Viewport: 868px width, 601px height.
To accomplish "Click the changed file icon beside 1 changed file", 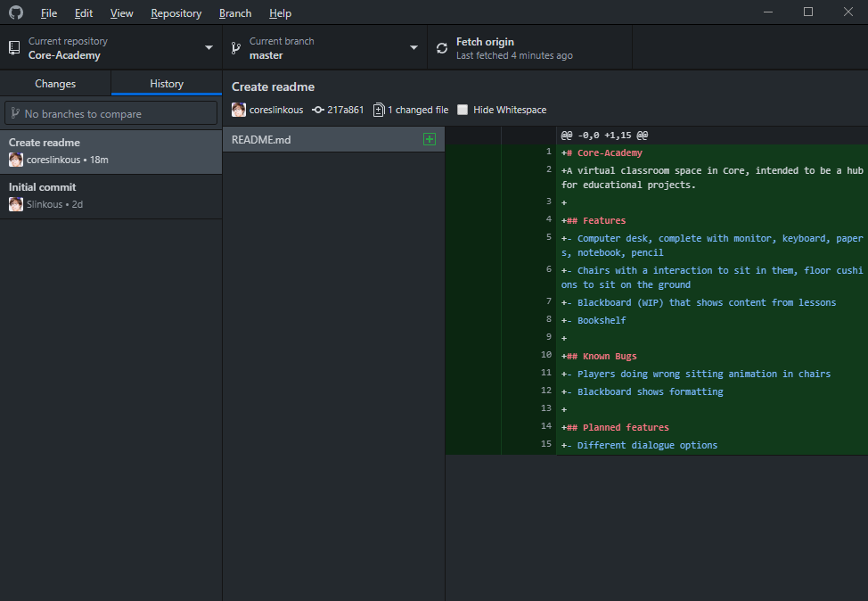I will click(378, 109).
